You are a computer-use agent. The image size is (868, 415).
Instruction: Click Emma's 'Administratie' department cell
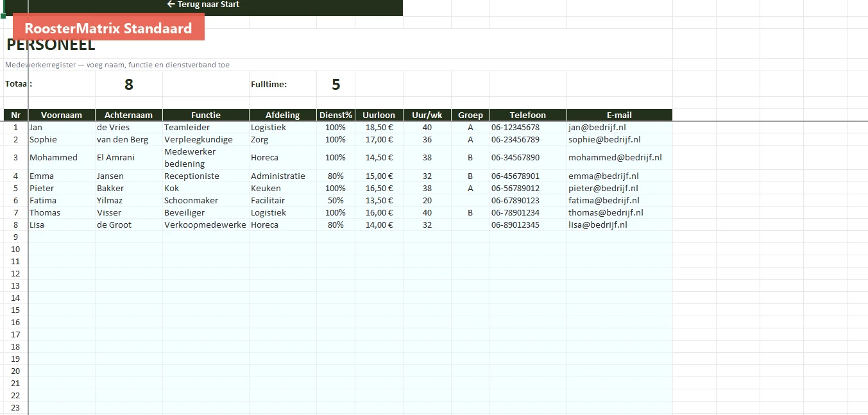pos(283,176)
